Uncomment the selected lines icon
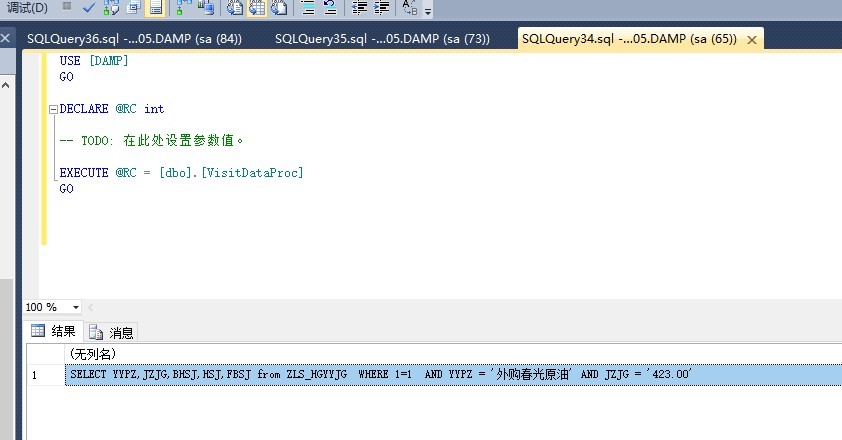This screenshot has width=842, height=440. 330,8
